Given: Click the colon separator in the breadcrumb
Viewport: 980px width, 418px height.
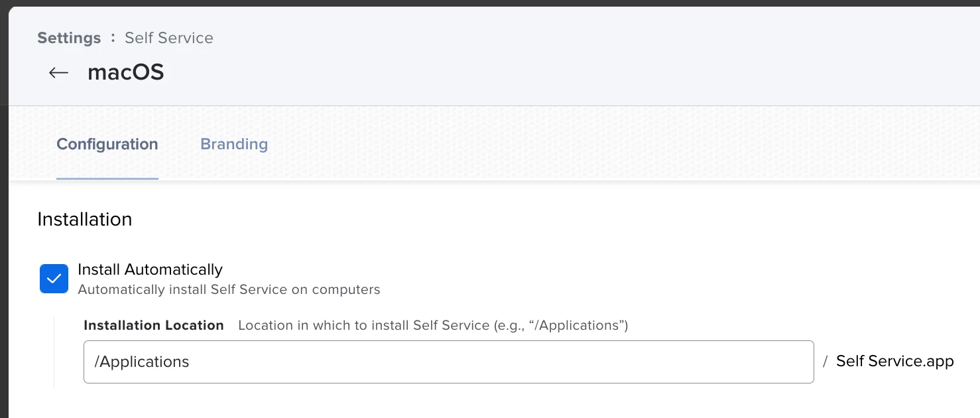Looking at the screenshot, I should click(113, 38).
